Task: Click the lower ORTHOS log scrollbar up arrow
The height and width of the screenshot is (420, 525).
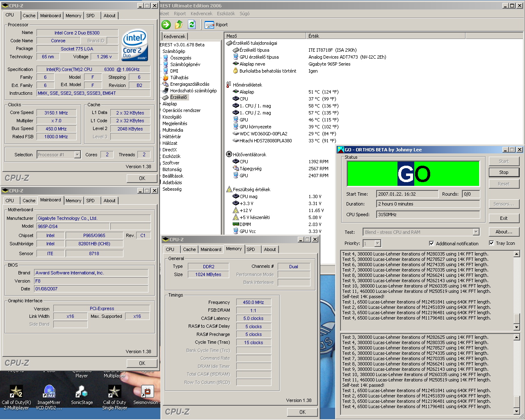Action: coord(517,337)
